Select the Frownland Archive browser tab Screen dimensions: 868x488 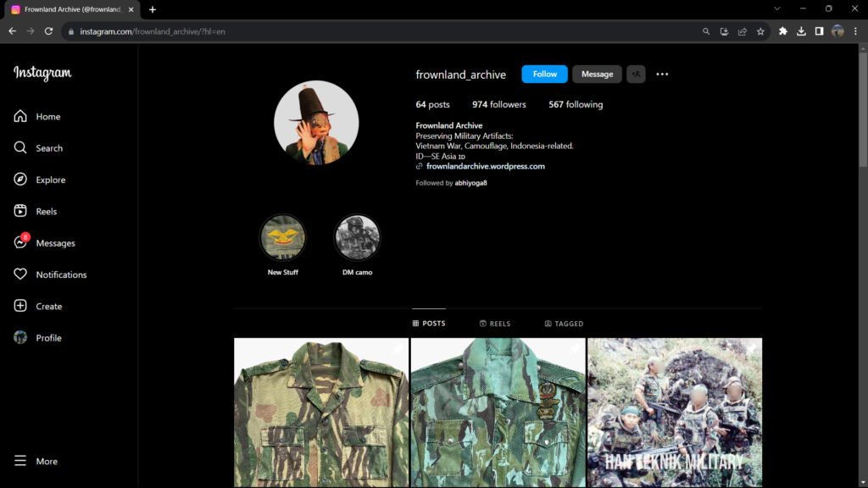72,9
